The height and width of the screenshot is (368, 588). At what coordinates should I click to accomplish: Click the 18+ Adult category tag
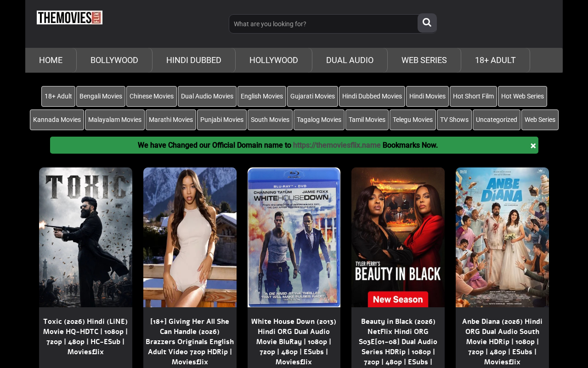pos(58,96)
